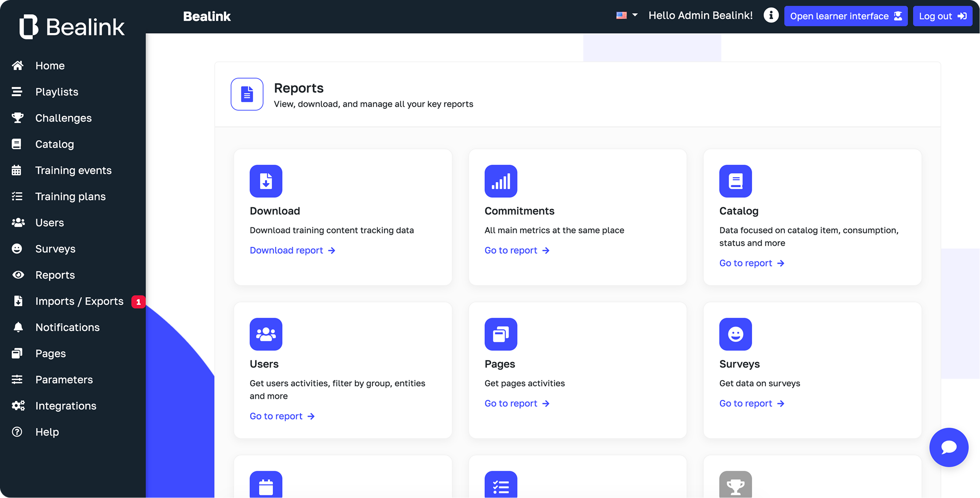This screenshot has height=498, width=980.
Task: Click the Pages card icon
Action: [x=501, y=334]
